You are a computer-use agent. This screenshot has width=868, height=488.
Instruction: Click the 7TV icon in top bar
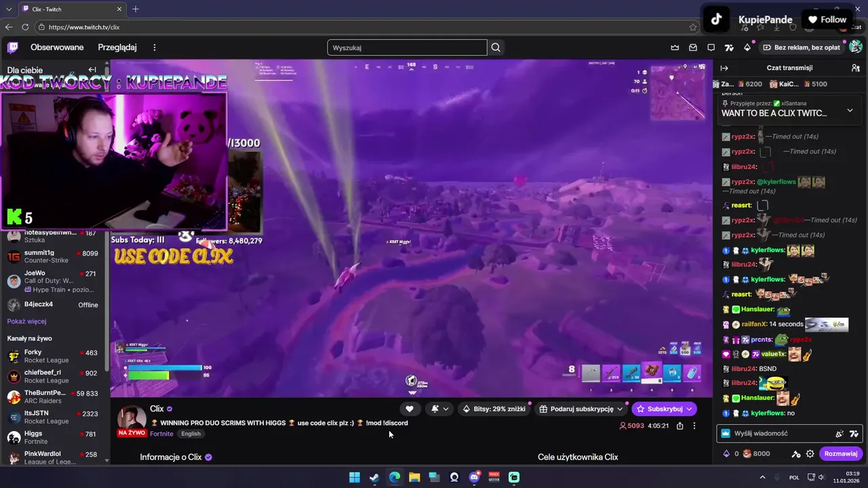(x=729, y=47)
